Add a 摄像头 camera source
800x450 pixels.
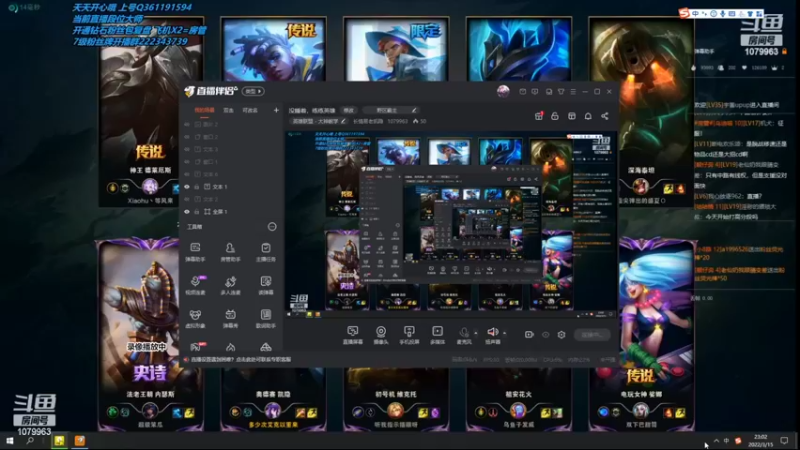(381, 335)
